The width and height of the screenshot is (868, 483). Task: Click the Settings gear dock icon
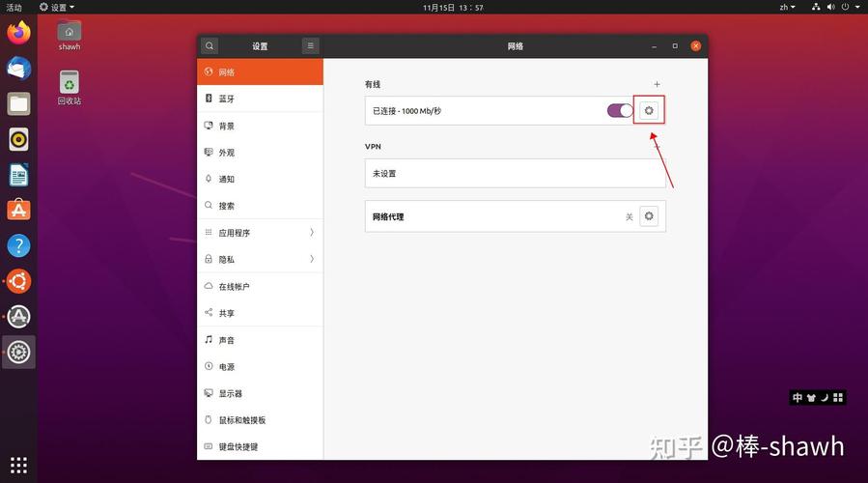click(18, 352)
